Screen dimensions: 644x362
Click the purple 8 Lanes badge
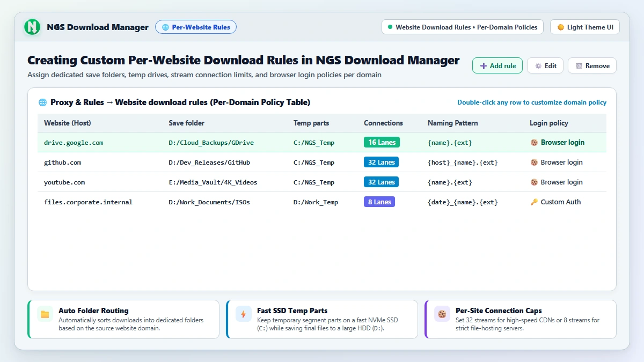(x=379, y=202)
